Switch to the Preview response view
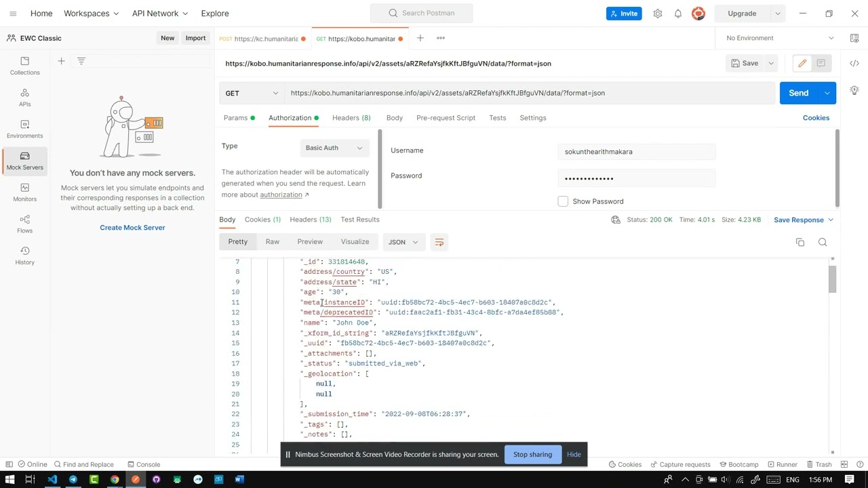 [x=310, y=242]
